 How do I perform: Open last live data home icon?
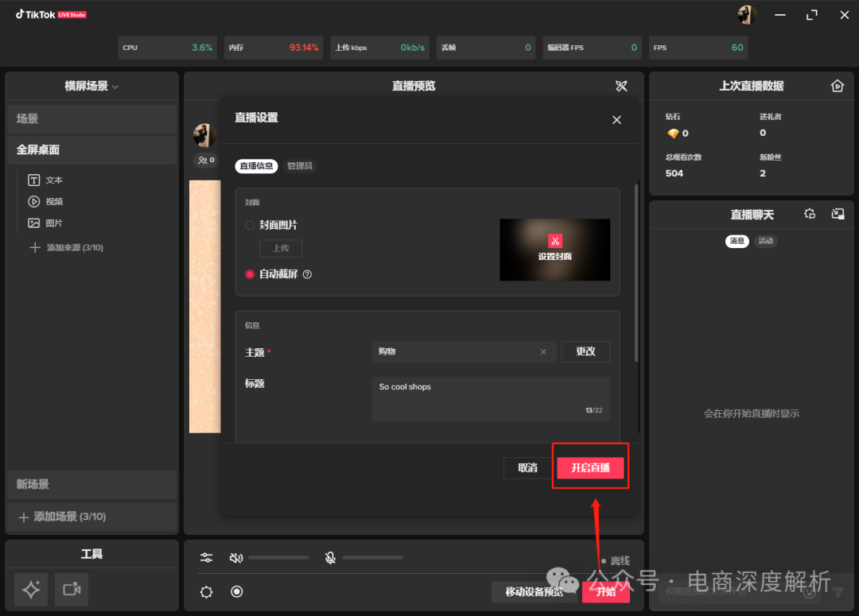click(837, 86)
